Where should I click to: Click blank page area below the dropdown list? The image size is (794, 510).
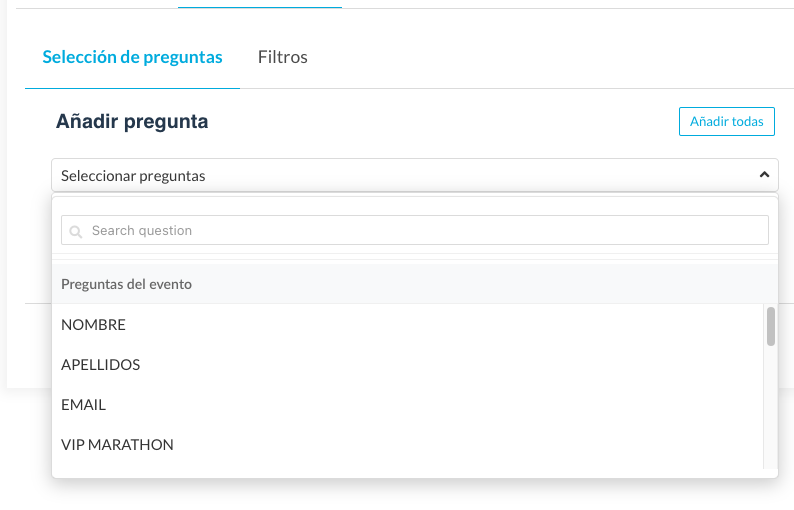pyautogui.click(x=400, y=495)
